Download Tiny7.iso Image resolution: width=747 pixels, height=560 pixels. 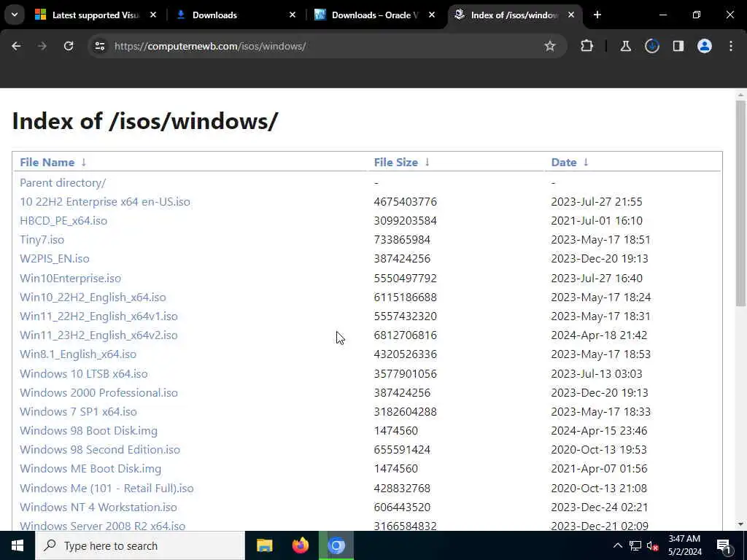tap(42, 239)
